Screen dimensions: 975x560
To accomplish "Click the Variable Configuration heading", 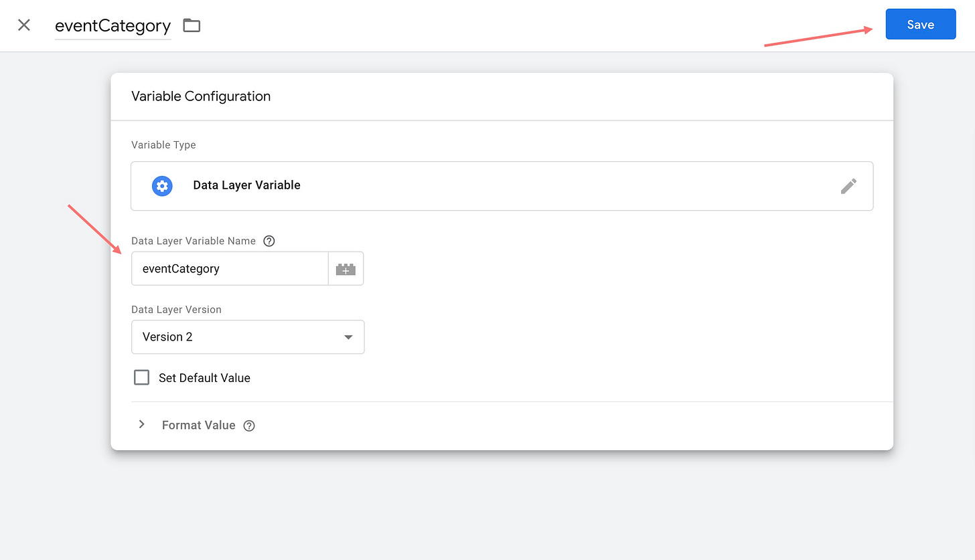I will 201,96.
